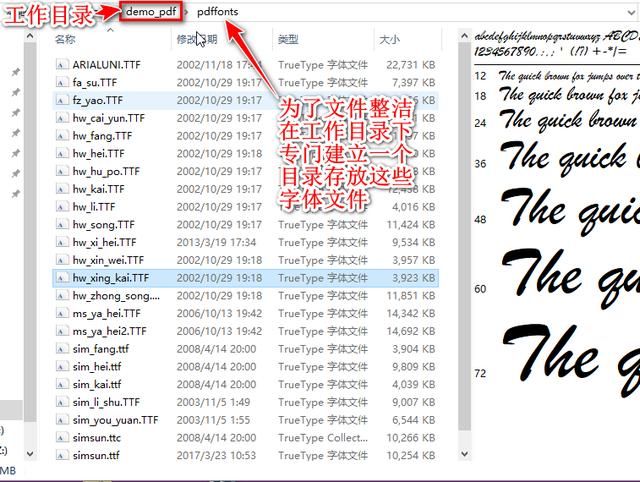Image resolution: width=640 pixels, height=482 pixels.
Task: Sort files by 类型 column
Action: tap(288, 39)
